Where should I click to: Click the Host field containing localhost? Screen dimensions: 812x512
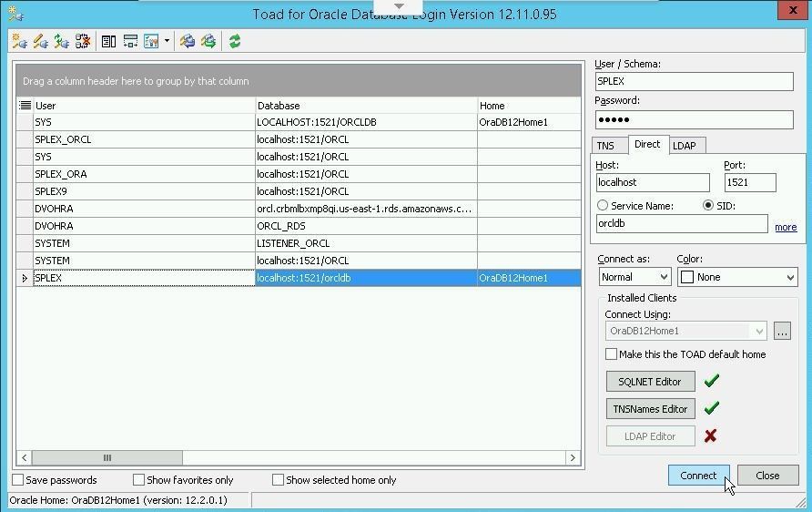coord(653,182)
